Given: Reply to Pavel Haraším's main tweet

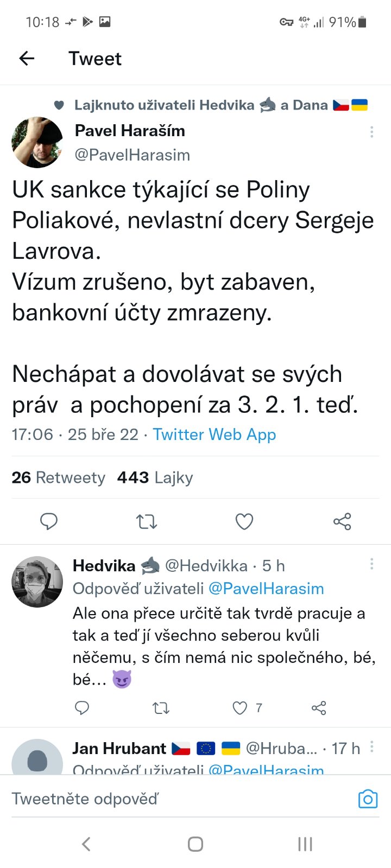Looking at the screenshot, I should (x=49, y=521).
